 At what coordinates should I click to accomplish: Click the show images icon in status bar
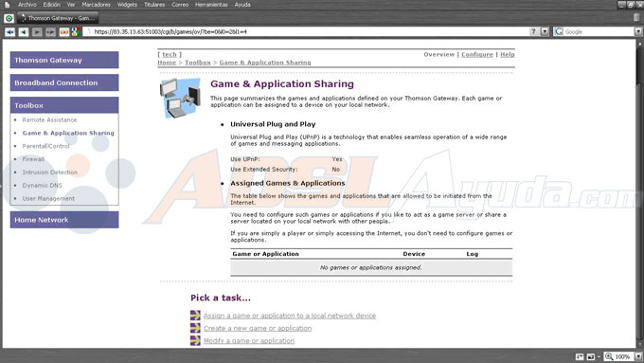click(x=591, y=356)
